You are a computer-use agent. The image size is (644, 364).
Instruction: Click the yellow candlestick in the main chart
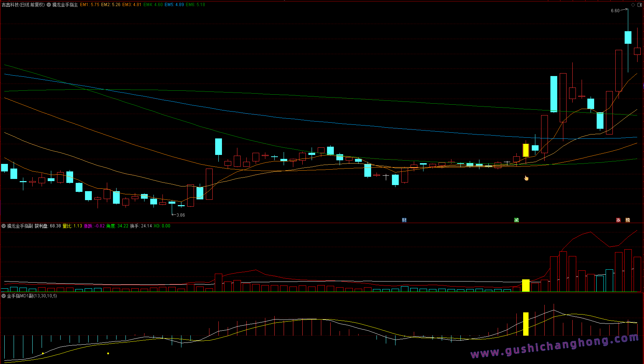(526, 150)
